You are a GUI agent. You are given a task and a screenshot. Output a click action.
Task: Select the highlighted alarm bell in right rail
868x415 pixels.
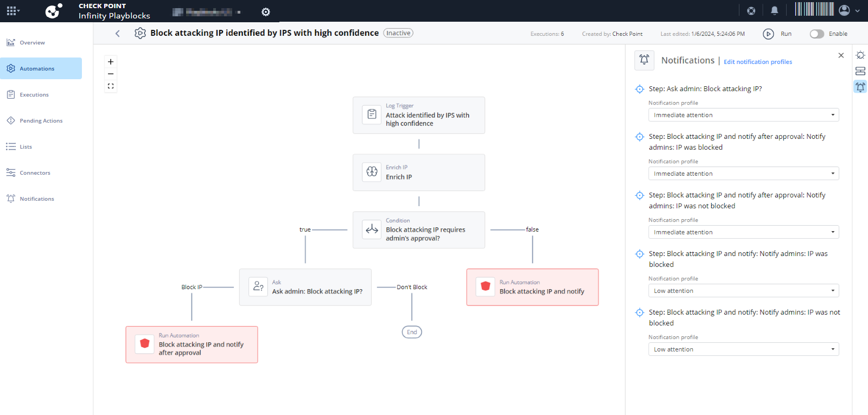click(x=860, y=87)
